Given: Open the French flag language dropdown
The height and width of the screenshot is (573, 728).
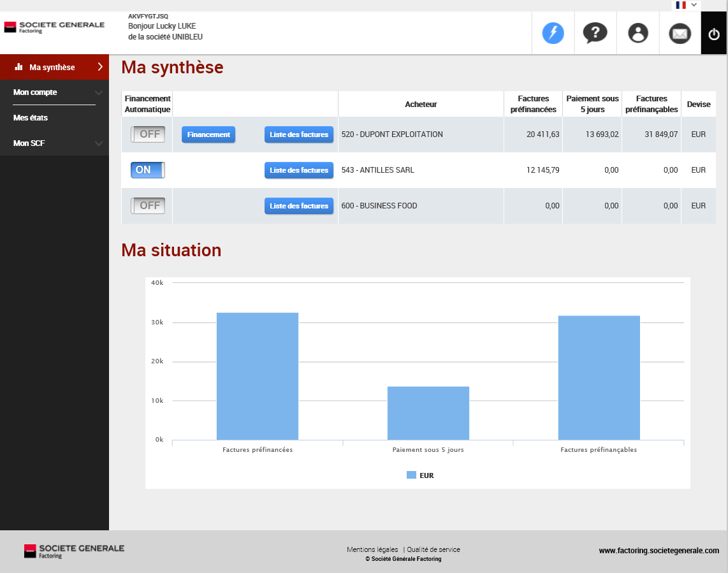Looking at the screenshot, I should click(x=686, y=5).
